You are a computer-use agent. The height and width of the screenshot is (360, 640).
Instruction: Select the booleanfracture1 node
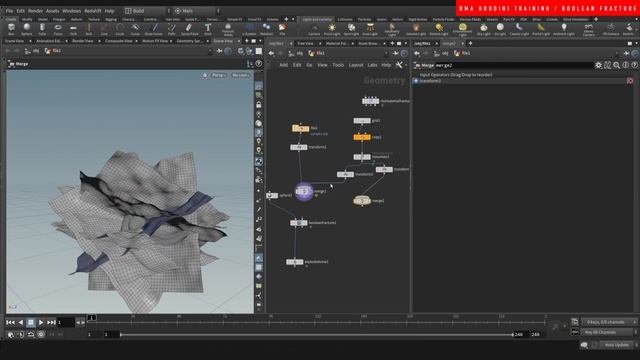(x=298, y=223)
